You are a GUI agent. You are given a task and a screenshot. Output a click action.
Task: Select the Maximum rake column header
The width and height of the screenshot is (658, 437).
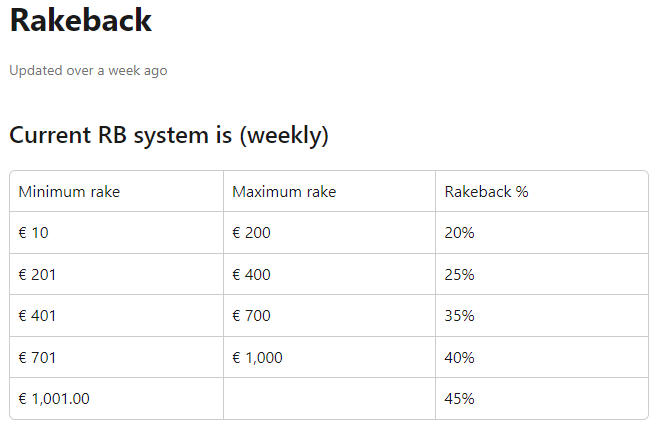tap(329, 191)
